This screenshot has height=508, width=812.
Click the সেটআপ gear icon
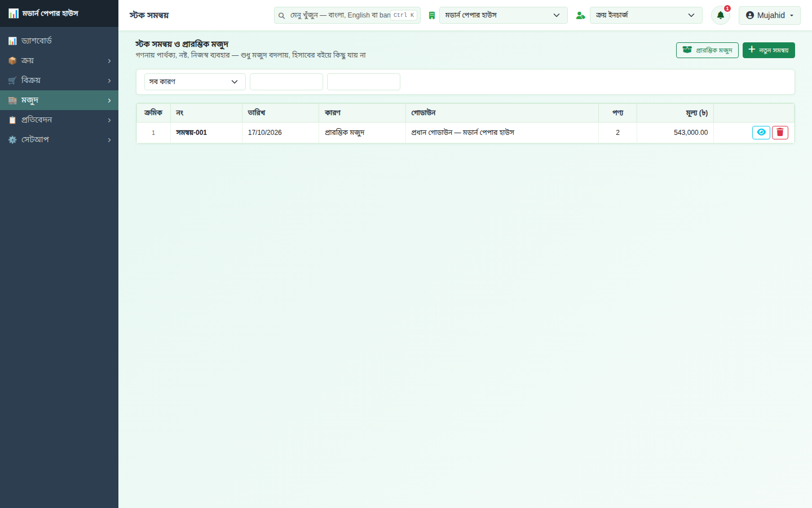(x=12, y=140)
